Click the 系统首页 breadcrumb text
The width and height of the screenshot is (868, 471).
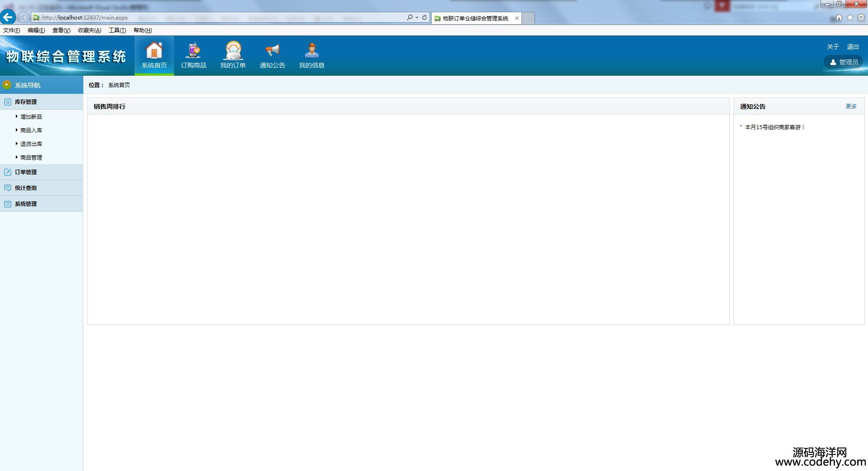(119, 85)
